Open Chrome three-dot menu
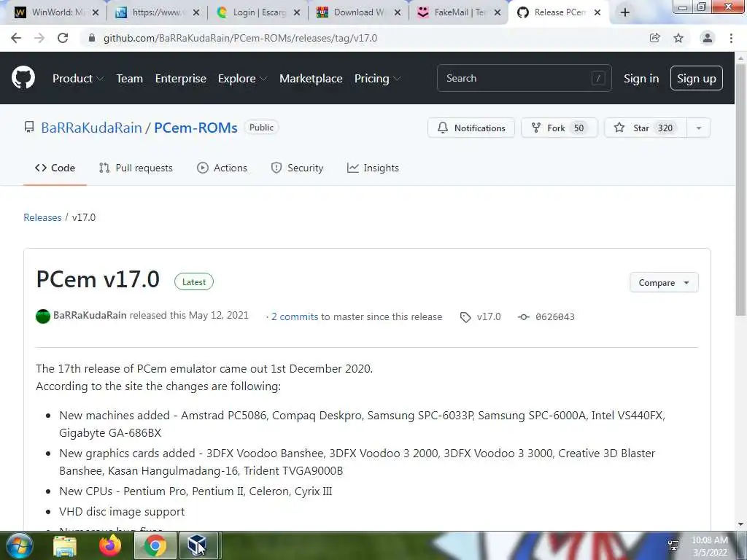Screen dimensions: 747x560 click(x=731, y=38)
